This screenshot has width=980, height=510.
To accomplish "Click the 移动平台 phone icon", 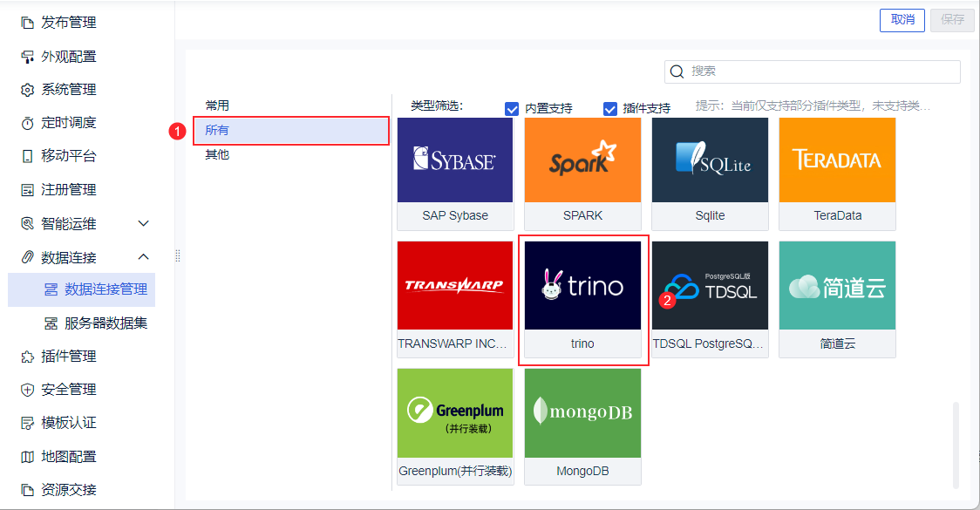I will [x=27, y=156].
